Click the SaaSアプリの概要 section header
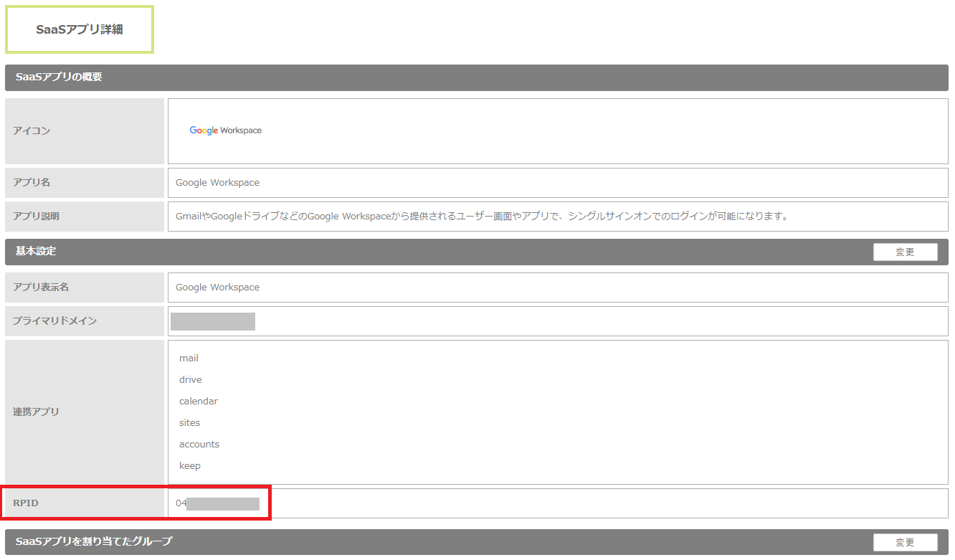Image resolution: width=955 pixels, height=560 pixels. click(59, 77)
